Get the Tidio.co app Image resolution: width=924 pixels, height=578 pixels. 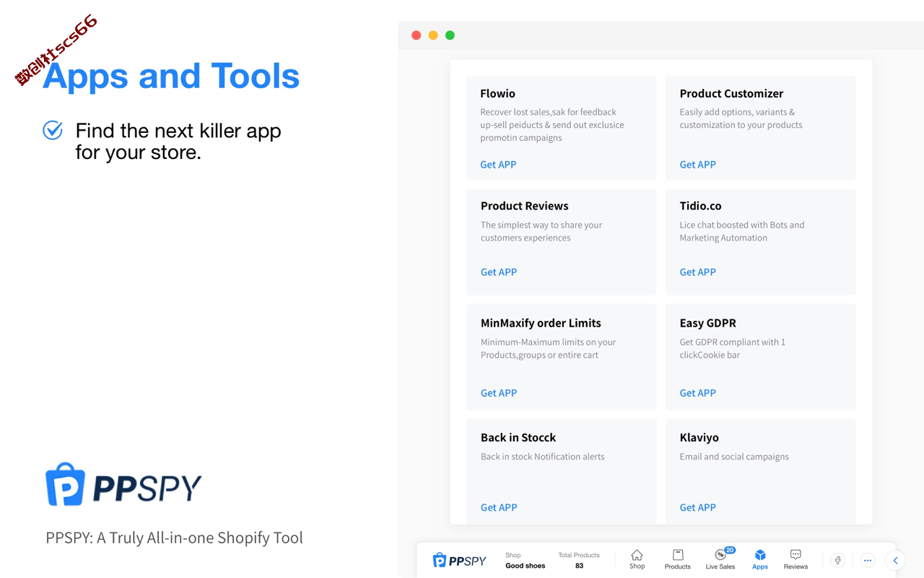697,272
